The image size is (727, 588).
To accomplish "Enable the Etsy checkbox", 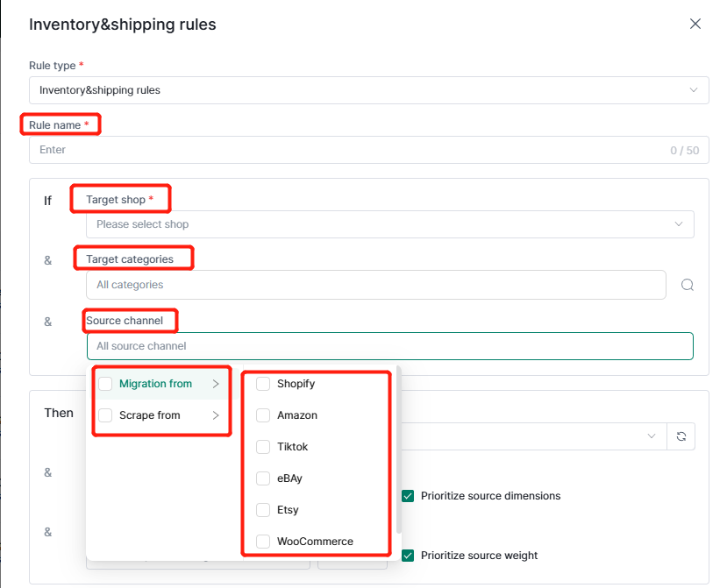I will (x=263, y=510).
